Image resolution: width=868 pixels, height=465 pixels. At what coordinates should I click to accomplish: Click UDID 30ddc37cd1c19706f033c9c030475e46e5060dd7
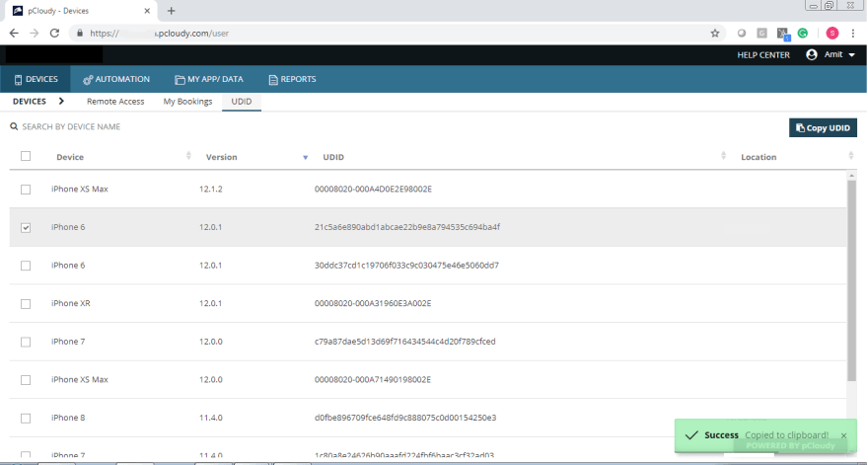pyautogui.click(x=406, y=266)
